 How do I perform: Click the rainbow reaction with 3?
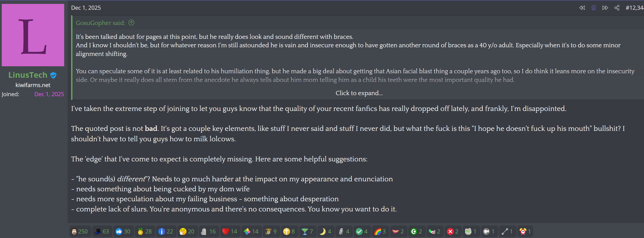pos(380,232)
